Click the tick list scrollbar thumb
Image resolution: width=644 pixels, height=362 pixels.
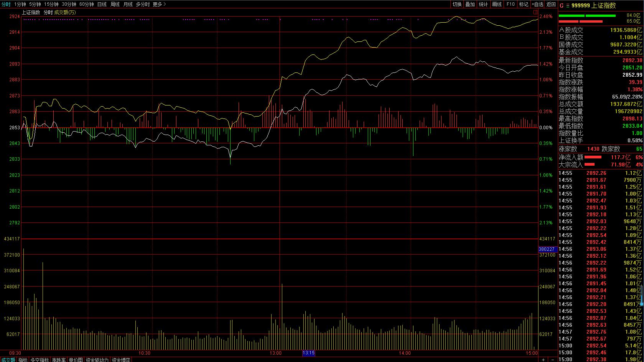click(x=641, y=295)
